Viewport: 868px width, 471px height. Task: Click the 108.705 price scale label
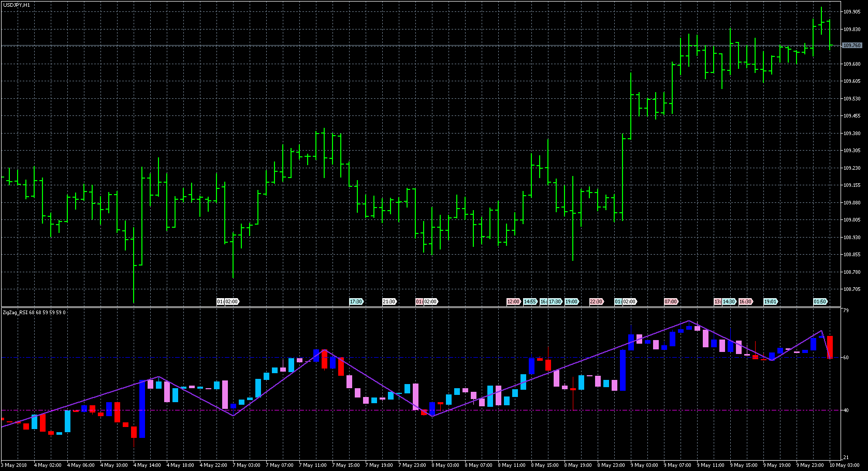coord(852,289)
